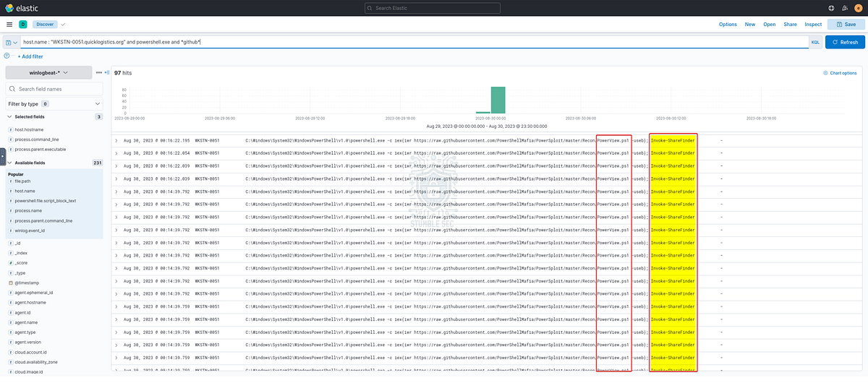Click the type icon next to agent.hostname

(11, 303)
